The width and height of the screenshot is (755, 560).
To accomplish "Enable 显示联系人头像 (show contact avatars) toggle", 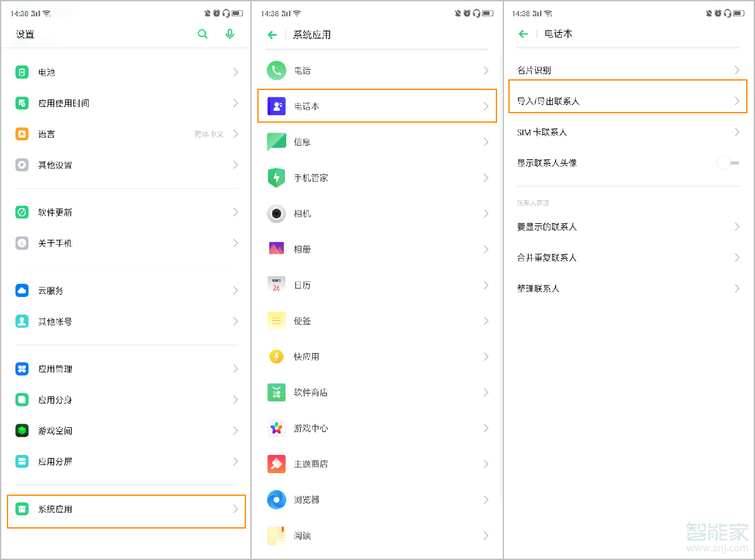I will 727,162.
